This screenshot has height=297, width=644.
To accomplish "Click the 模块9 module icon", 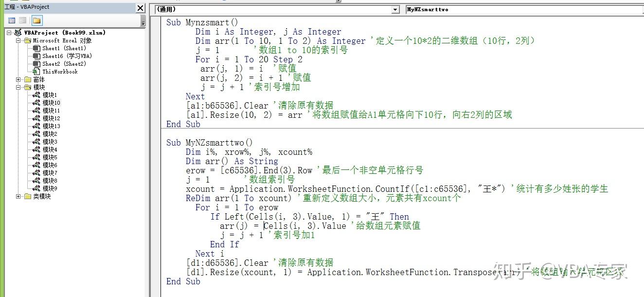I will 36,188.
